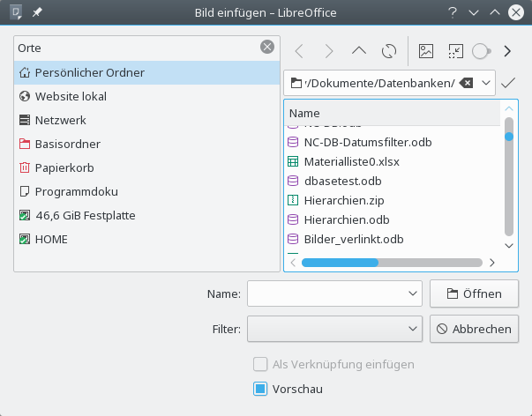Enable the Vorschau checkbox
This screenshot has width=532, height=416.
(260, 388)
